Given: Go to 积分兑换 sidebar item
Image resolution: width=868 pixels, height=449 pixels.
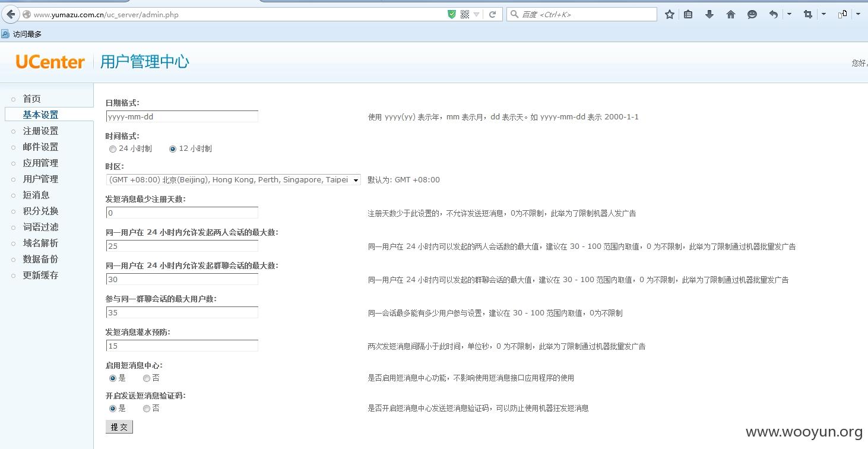Looking at the screenshot, I should coord(40,211).
